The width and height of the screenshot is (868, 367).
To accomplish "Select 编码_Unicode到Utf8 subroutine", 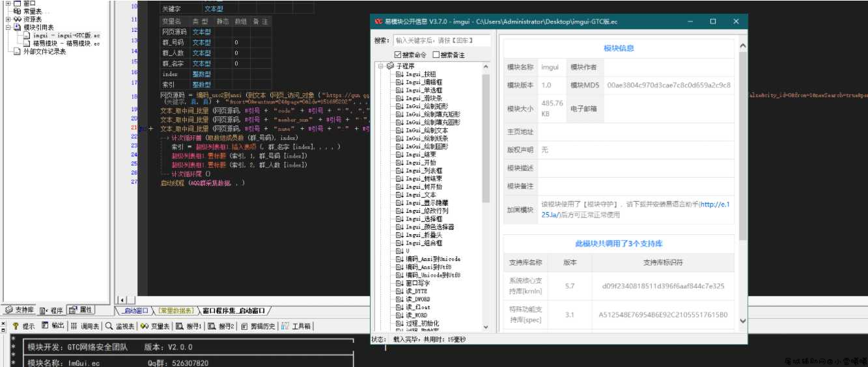I will [x=433, y=275].
